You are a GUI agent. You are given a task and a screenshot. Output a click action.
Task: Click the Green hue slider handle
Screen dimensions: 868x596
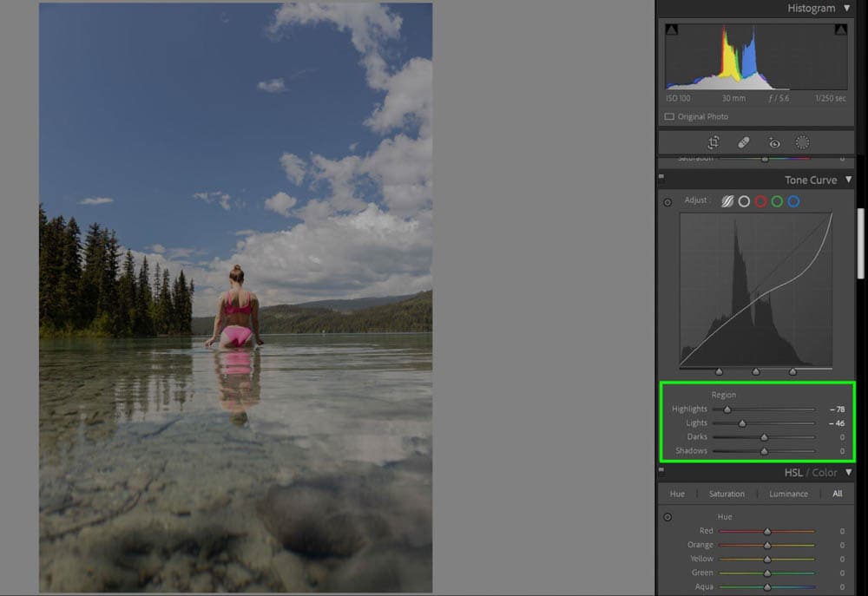pyautogui.click(x=766, y=573)
